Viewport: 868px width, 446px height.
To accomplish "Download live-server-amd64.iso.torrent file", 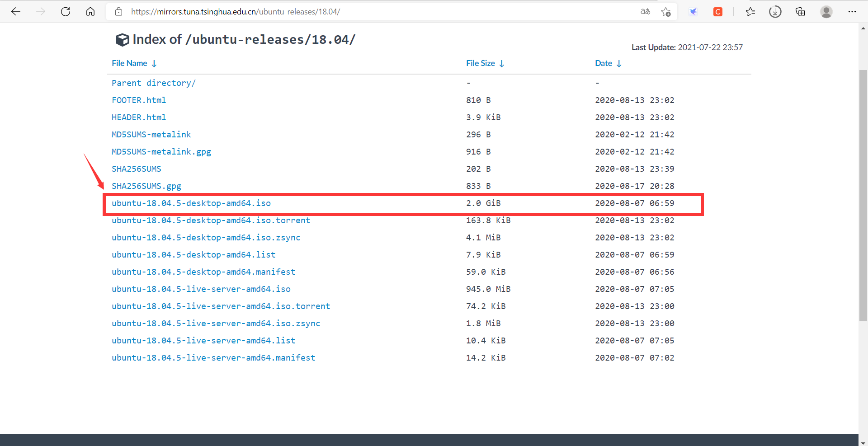I will [x=221, y=306].
